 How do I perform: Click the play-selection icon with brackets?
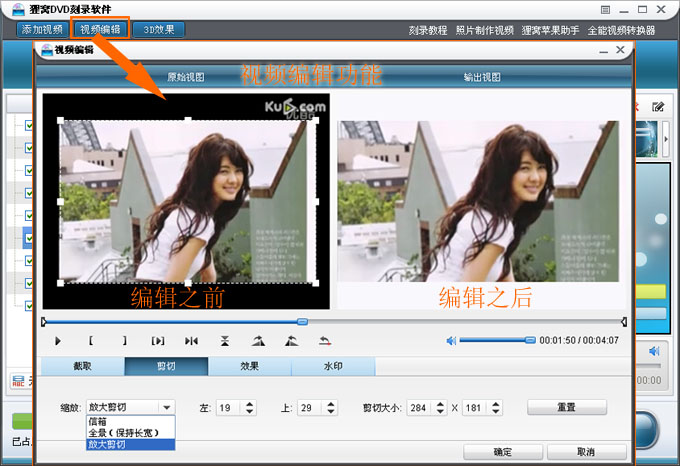pos(158,341)
